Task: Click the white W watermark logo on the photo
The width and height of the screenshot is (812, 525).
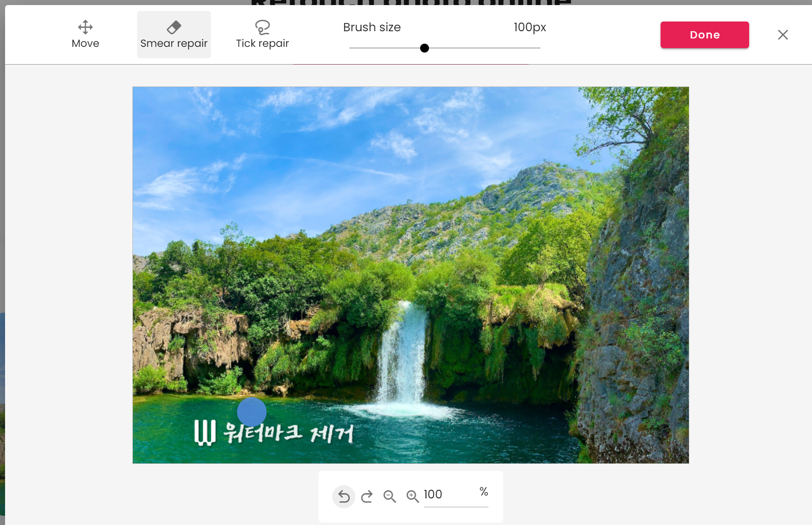Action: click(205, 433)
